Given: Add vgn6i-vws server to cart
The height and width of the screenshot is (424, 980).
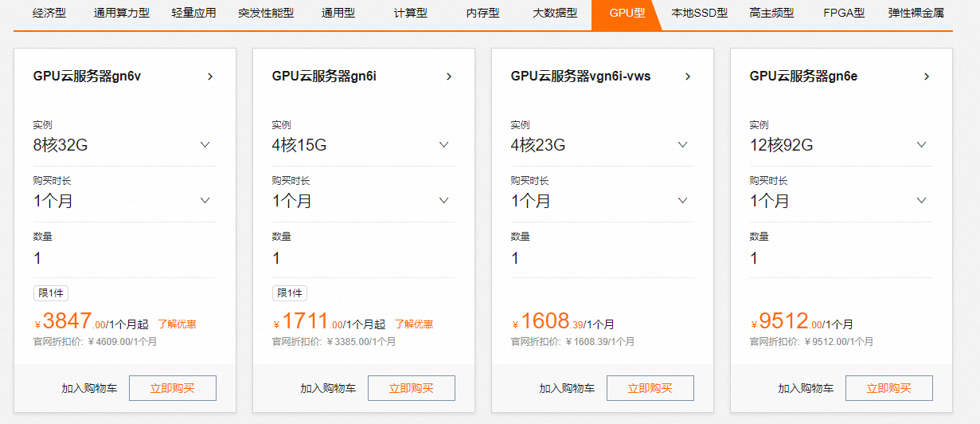Looking at the screenshot, I should pyautogui.click(x=567, y=389).
